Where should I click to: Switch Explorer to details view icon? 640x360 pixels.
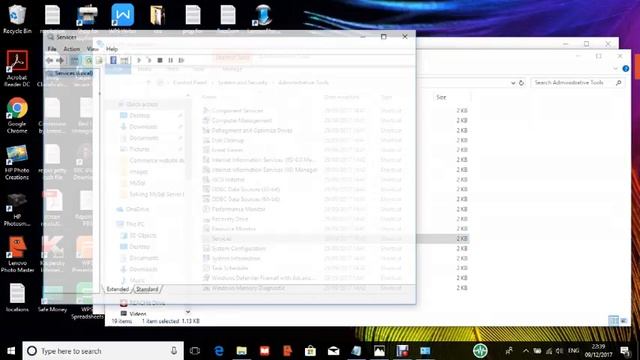coord(613,320)
